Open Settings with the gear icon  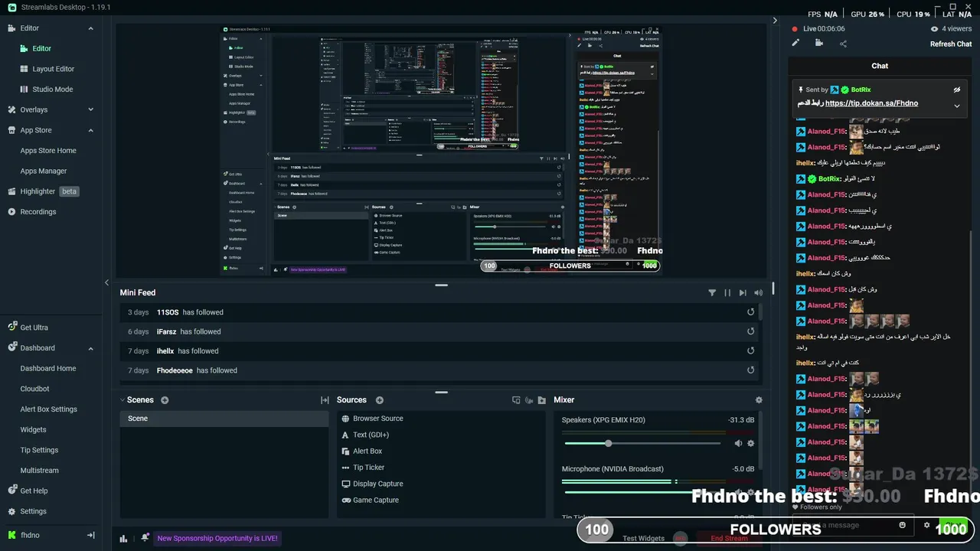pos(12,511)
